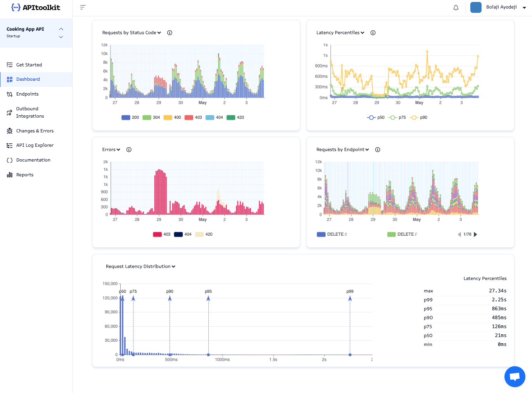Select Get Started in the sidebar
This screenshot has width=532, height=393.
(x=29, y=65)
